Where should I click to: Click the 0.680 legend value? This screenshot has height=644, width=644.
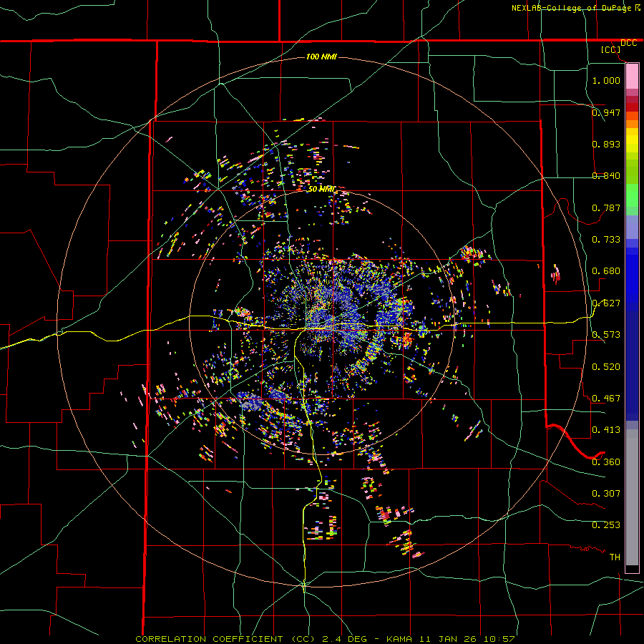point(606,271)
